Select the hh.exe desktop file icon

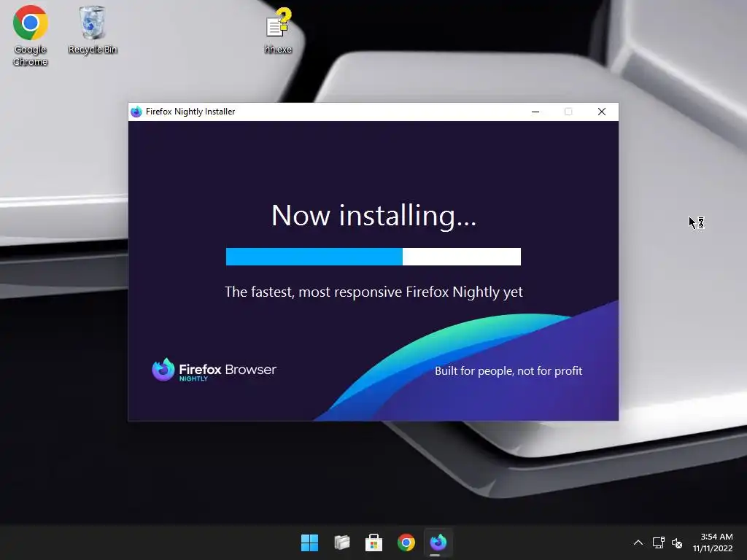pos(278,29)
